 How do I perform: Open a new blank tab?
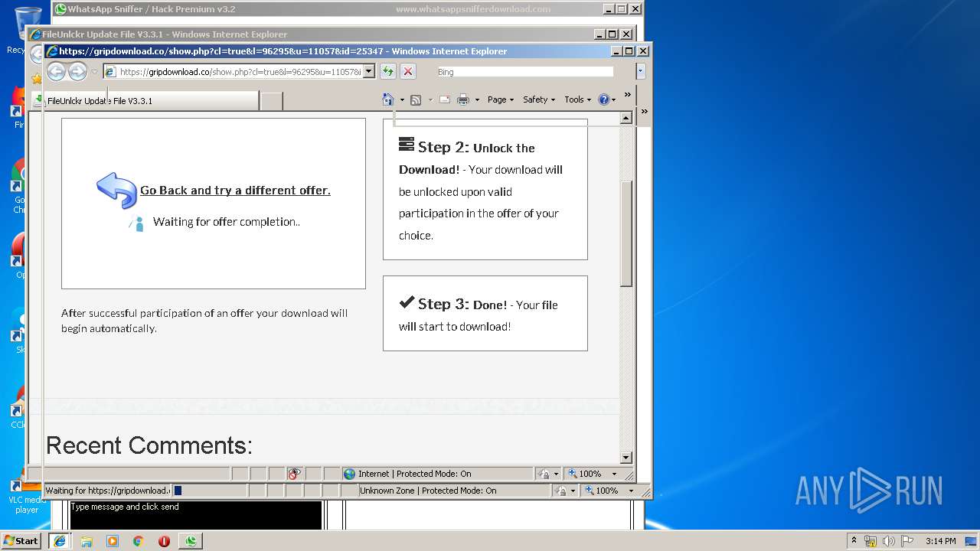click(271, 101)
